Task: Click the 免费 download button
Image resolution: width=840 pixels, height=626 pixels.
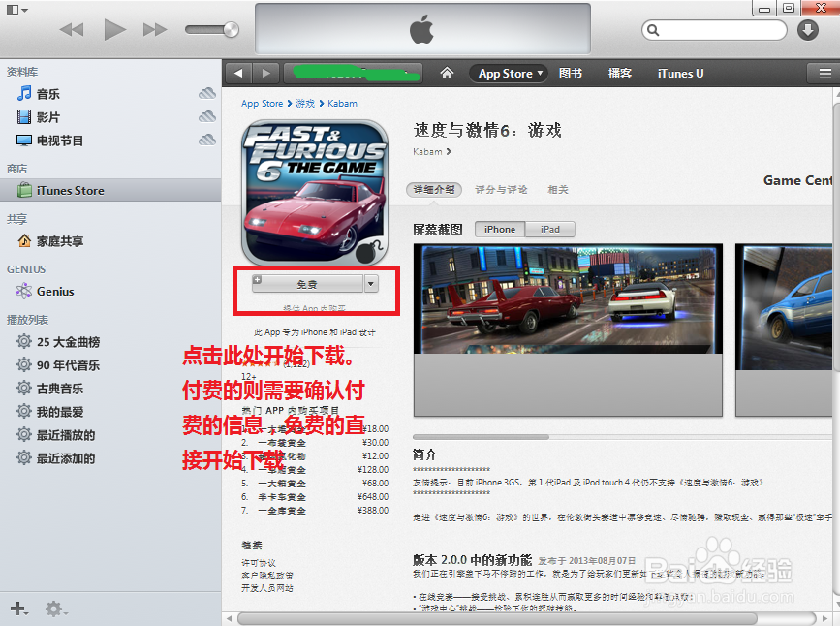Action: click(307, 284)
